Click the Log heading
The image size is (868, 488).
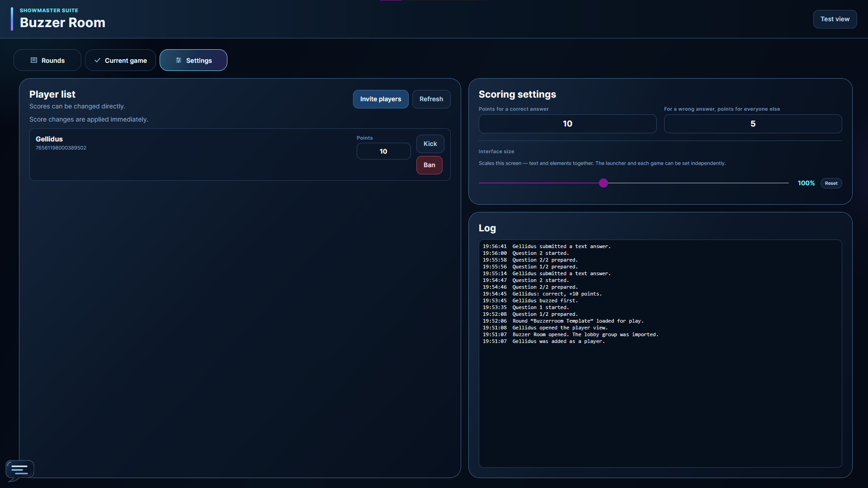tap(487, 228)
